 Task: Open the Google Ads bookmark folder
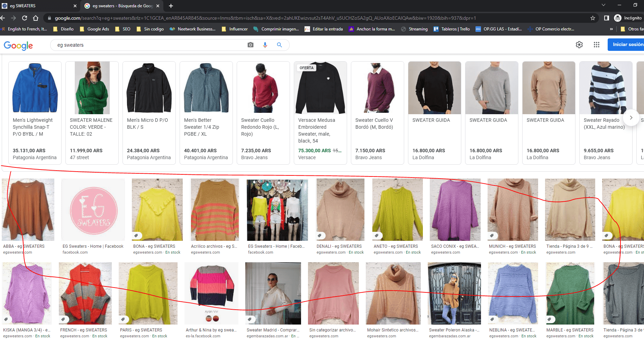[x=94, y=29]
